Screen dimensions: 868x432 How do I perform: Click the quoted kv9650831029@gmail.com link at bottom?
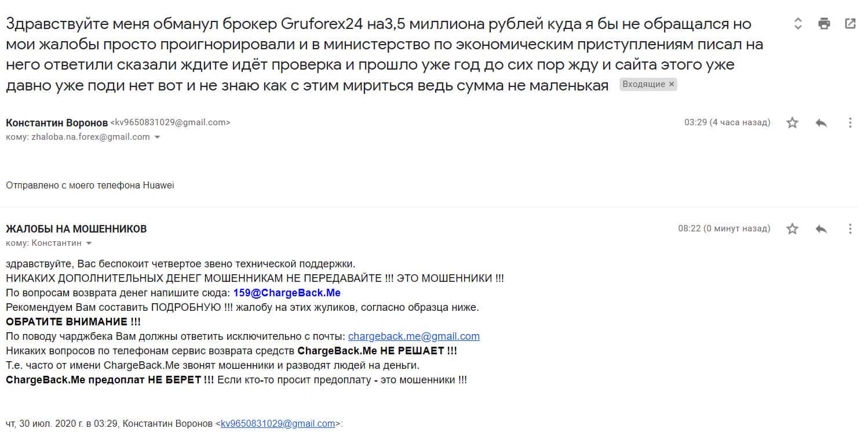pos(278,424)
